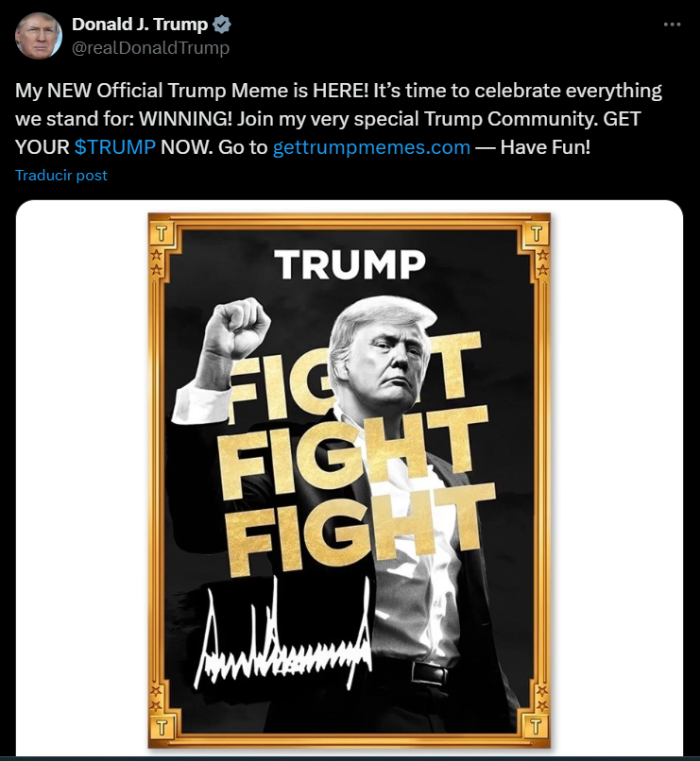Visit the gettrumpmemes.com link
The image size is (700, 761).
(371, 147)
